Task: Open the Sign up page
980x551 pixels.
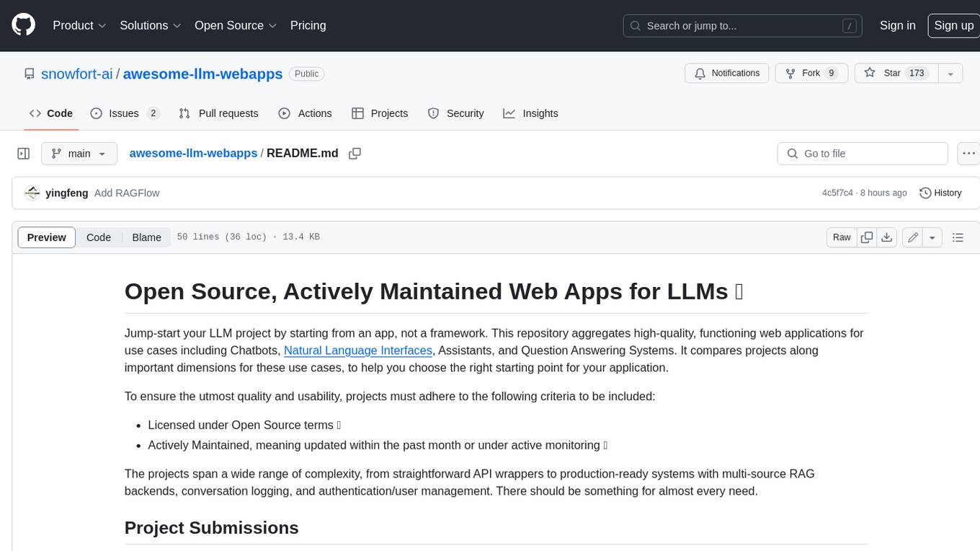Action: tap(953, 25)
